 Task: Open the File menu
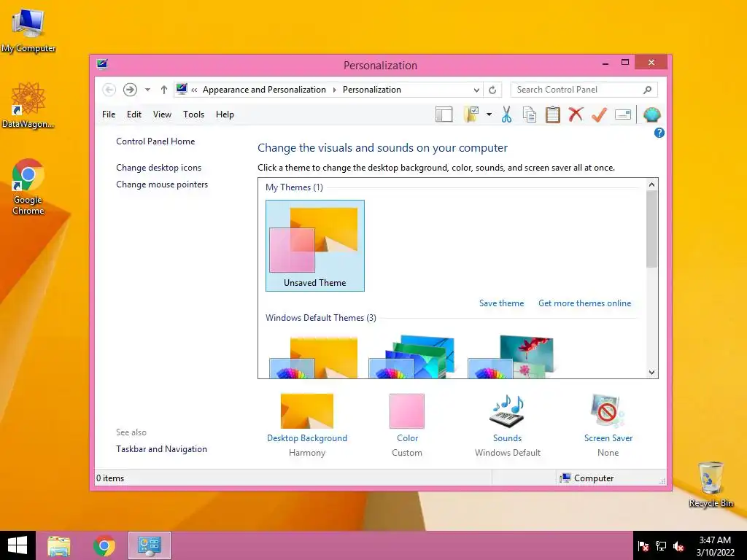point(109,114)
